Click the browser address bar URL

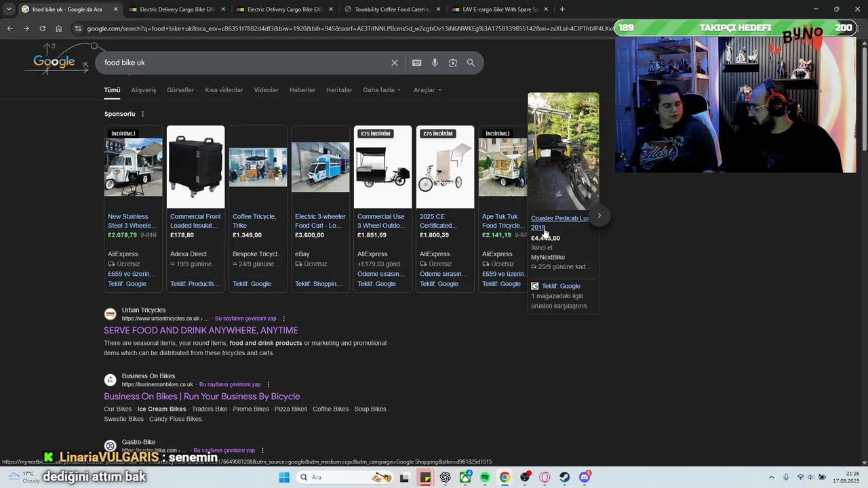(x=349, y=28)
